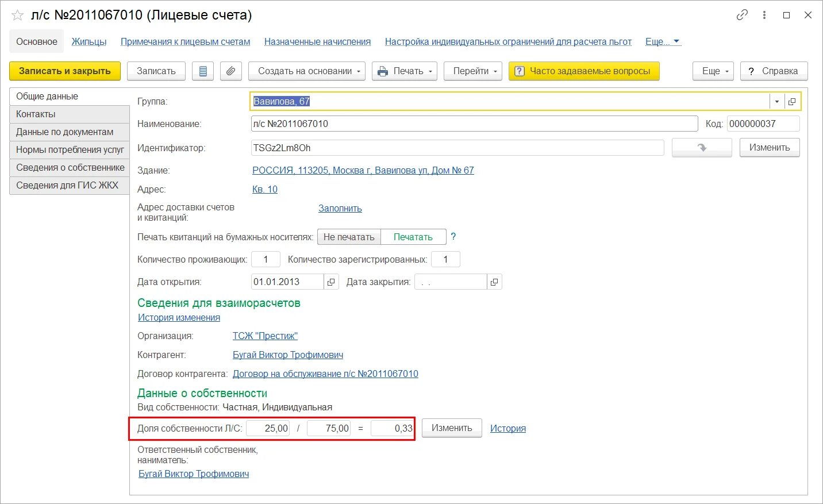The image size is (823, 504).
Task: Open the Группа field's open-form icon
Action: click(x=792, y=102)
